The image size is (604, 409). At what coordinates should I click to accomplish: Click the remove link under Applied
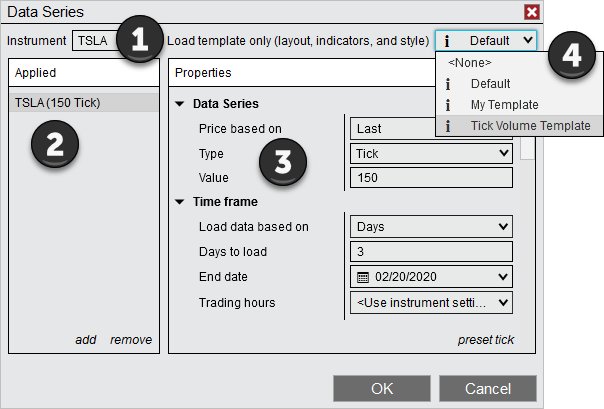point(131,340)
